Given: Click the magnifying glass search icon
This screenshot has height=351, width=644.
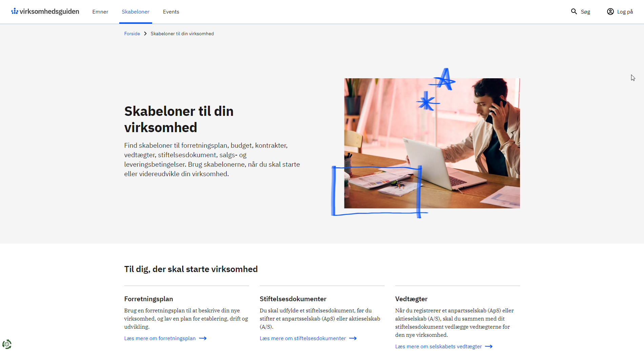Looking at the screenshot, I should point(574,12).
